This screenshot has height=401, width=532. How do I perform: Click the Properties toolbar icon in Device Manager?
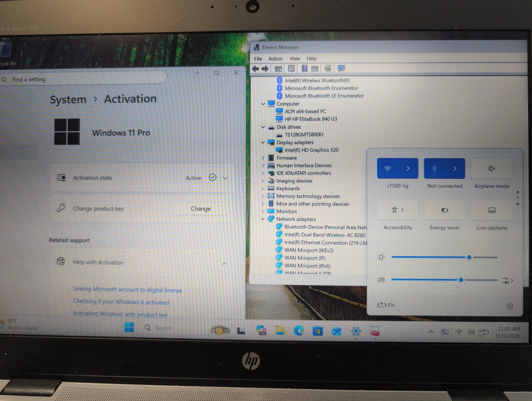(291, 69)
